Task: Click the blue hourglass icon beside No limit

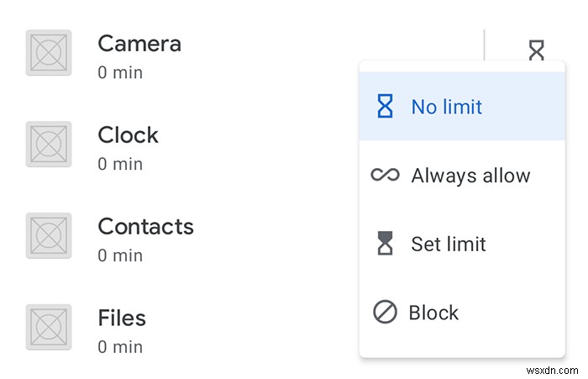Action: click(x=385, y=107)
